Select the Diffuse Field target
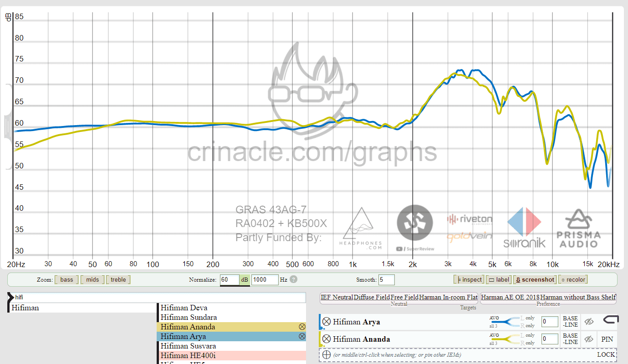Screen dimensions: 628x364 coord(372,297)
